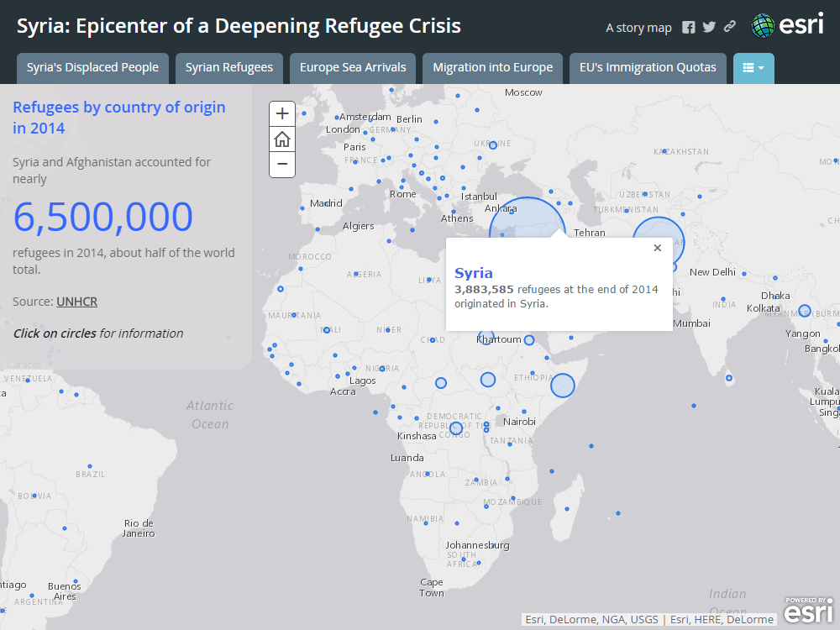Click the Syria title in popup
The image size is (840, 630).
click(x=474, y=273)
